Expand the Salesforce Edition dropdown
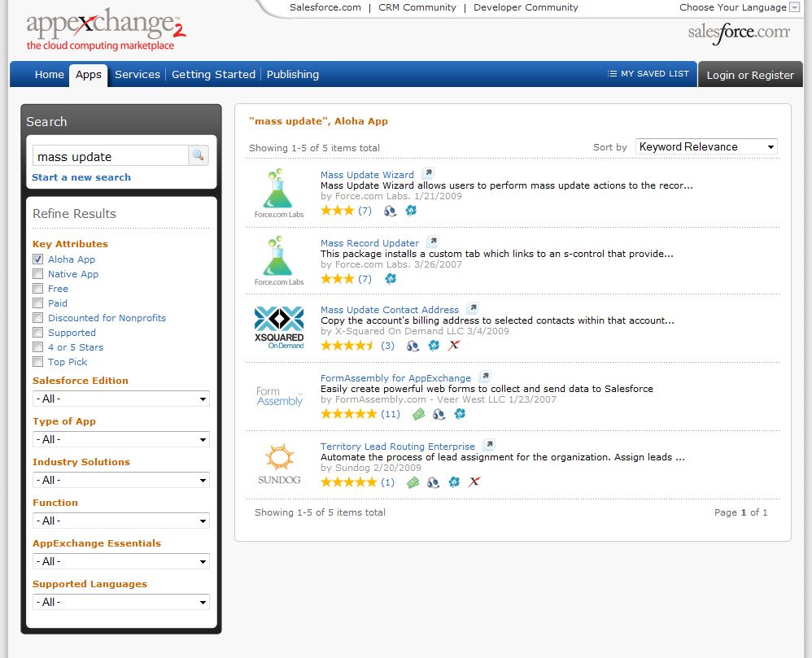 coord(121,399)
